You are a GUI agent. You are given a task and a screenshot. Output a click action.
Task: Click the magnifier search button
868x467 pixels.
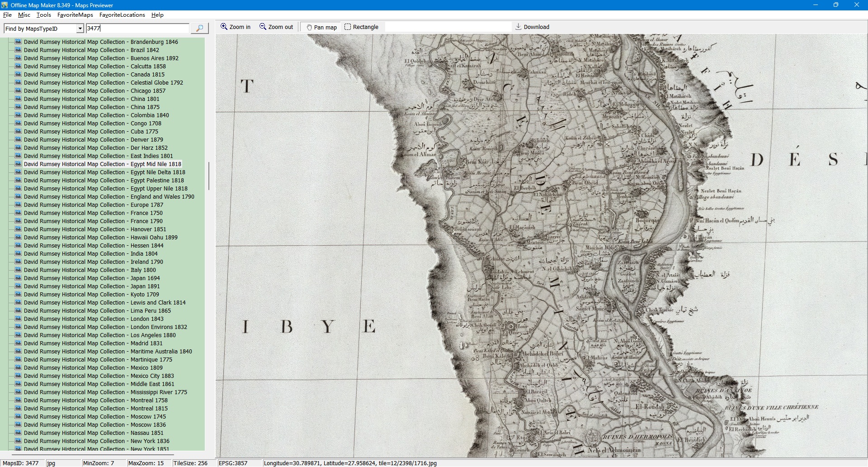point(199,29)
